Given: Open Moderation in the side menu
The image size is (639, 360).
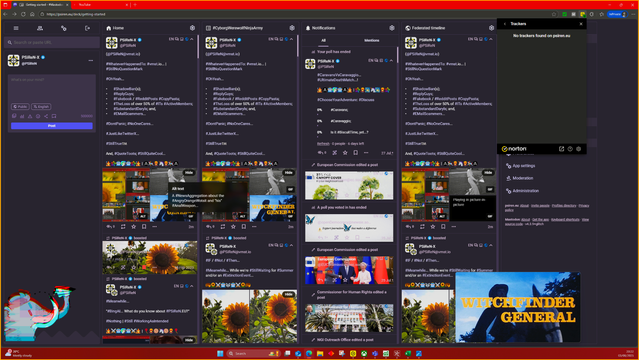Looking at the screenshot, I should tap(520, 178).
